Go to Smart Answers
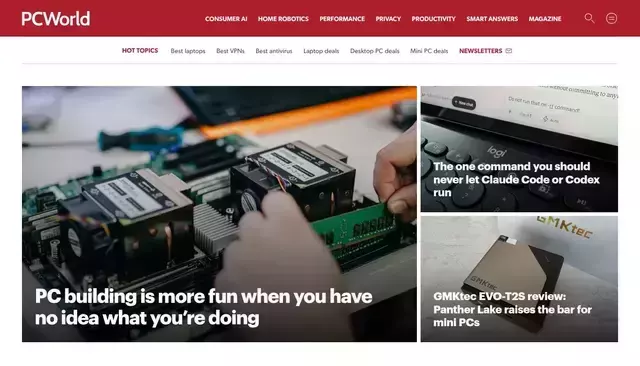 pyautogui.click(x=492, y=19)
